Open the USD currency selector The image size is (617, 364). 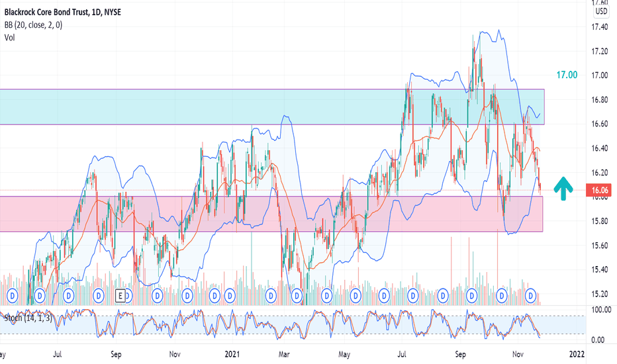601,11
